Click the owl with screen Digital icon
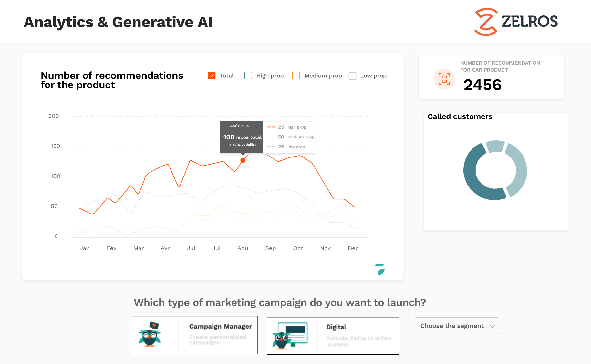 pyautogui.click(x=290, y=336)
